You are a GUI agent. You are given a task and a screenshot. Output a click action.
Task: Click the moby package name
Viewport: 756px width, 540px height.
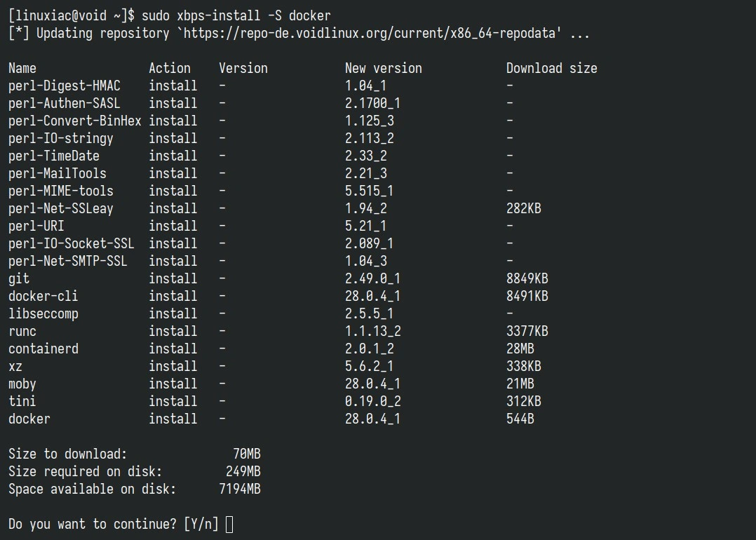tap(22, 384)
